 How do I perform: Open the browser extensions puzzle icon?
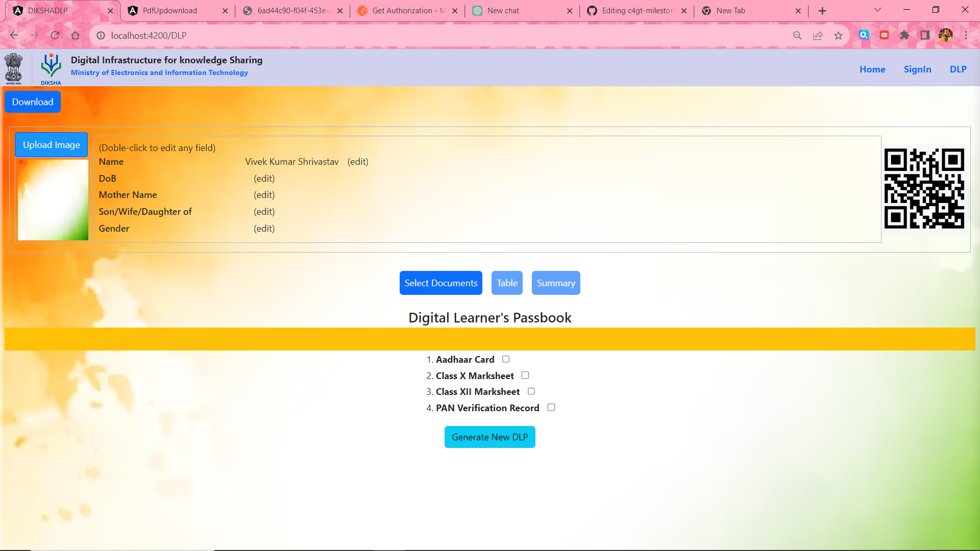904,35
